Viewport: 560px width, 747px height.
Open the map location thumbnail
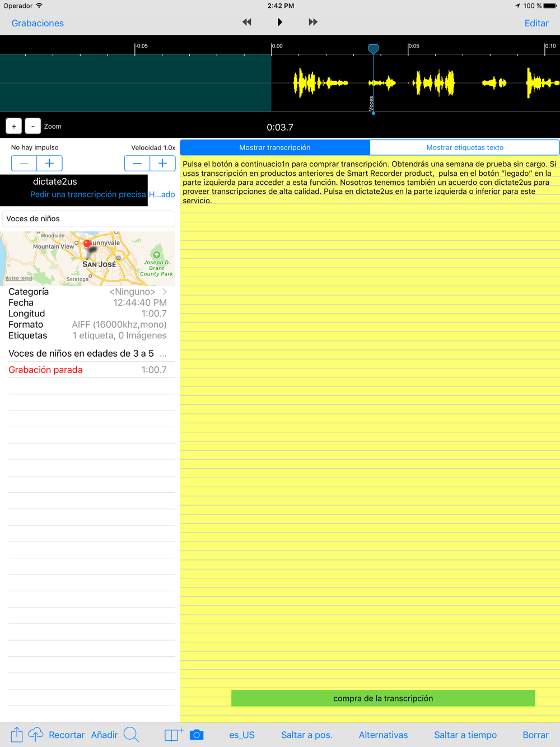[x=88, y=259]
